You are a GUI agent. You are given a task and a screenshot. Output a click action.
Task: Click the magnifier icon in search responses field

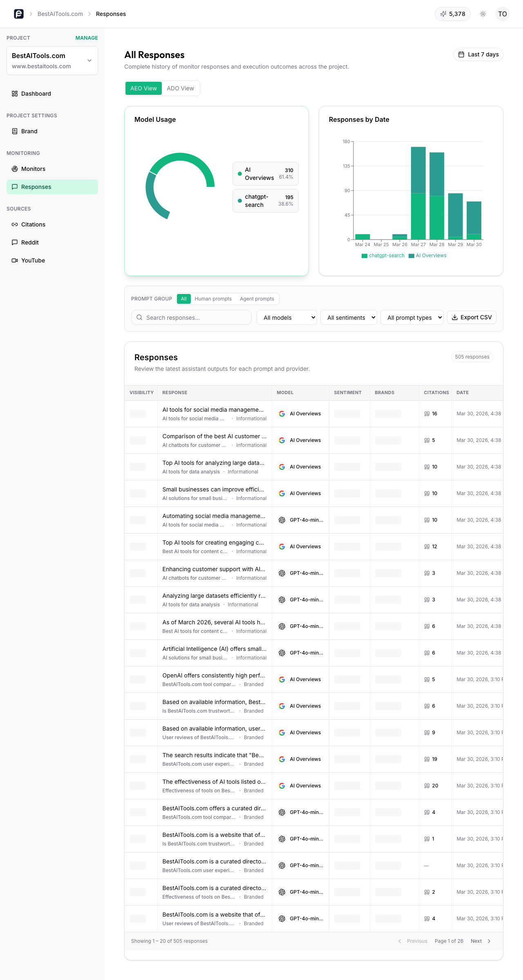pyautogui.click(x=139, y=317)
